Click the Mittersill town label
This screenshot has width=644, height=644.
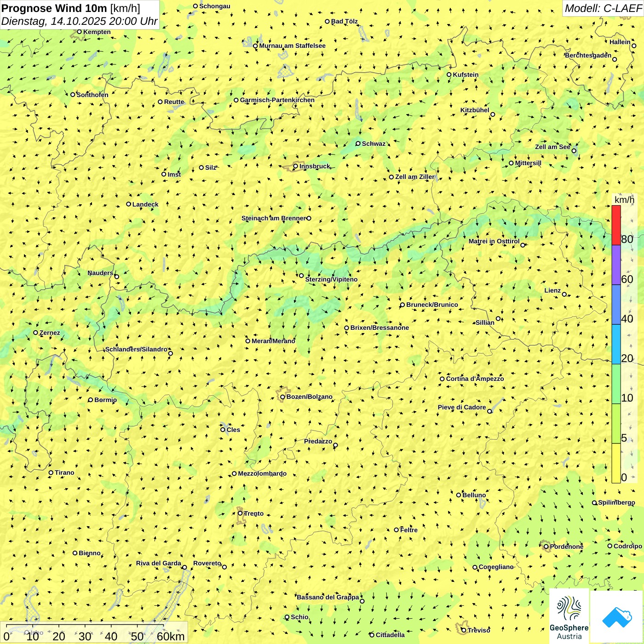[528, 163]
